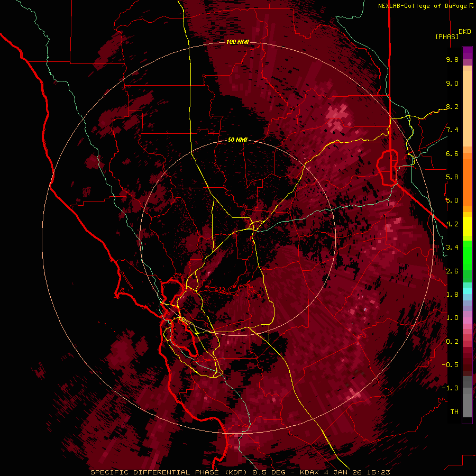The width and height of the screenshot is (476, 476).
Task: Click the 0.2 scale value
Action: coord(452,342)
